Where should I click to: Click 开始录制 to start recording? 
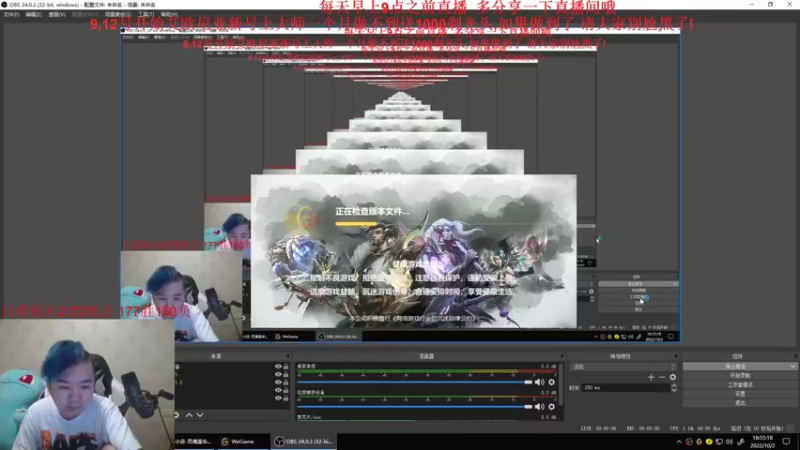(x=740, y=376)
